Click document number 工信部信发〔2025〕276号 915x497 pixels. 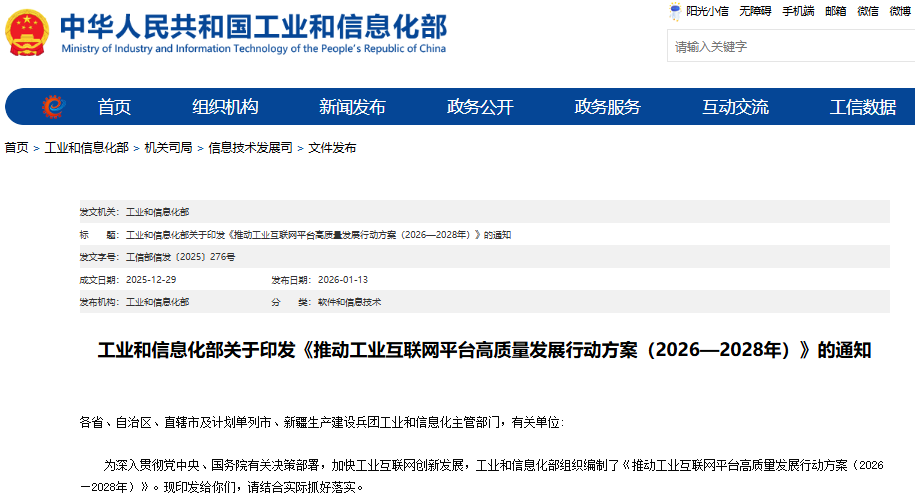point(180,257)
